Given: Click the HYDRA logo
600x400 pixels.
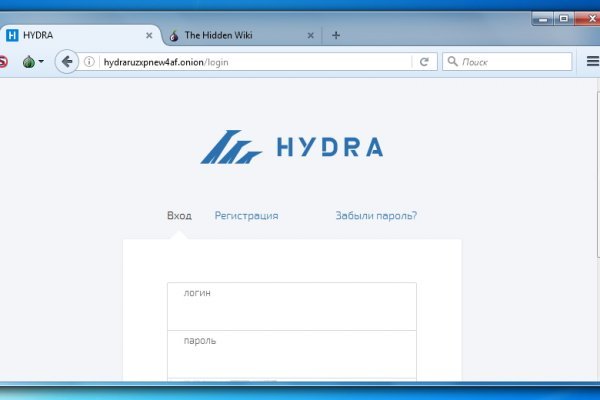Looking at the screenshot, I should (x=291, y=148).
